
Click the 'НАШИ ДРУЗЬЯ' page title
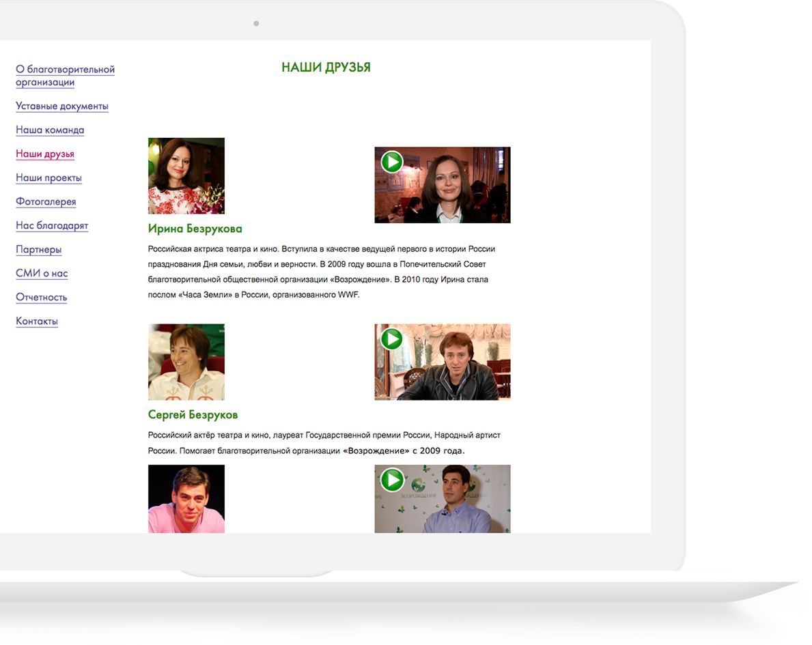326,68
